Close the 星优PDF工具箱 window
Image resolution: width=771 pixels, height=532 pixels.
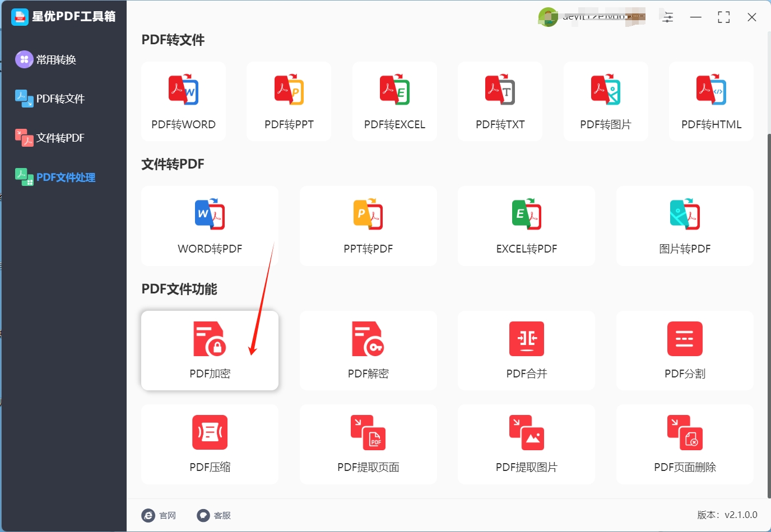(x=752, y=17)
